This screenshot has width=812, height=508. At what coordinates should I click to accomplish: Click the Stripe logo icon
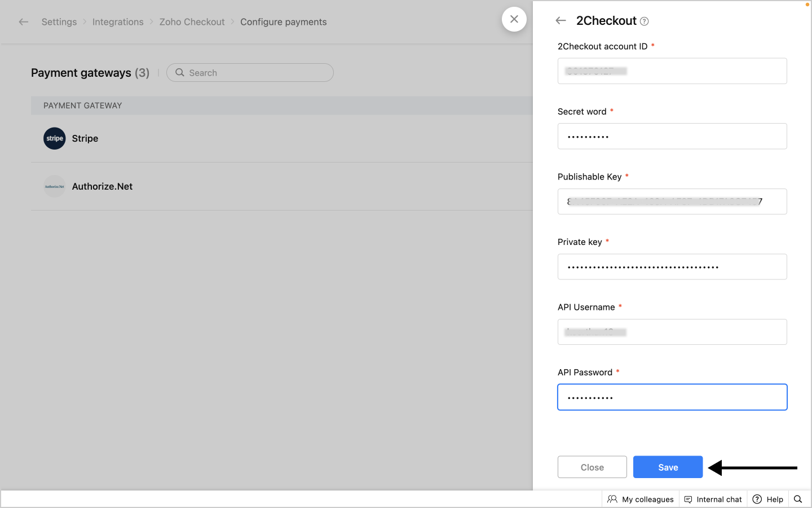pos(55,138)
